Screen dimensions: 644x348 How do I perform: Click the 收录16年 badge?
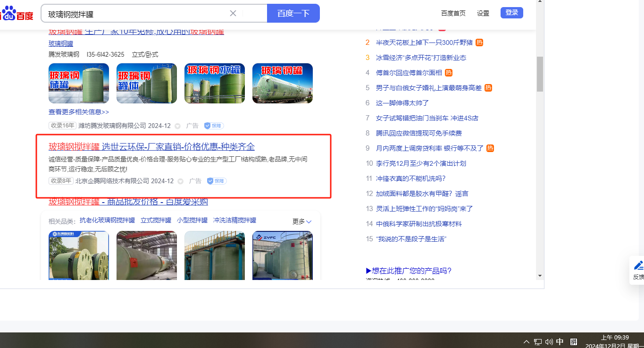62,126
